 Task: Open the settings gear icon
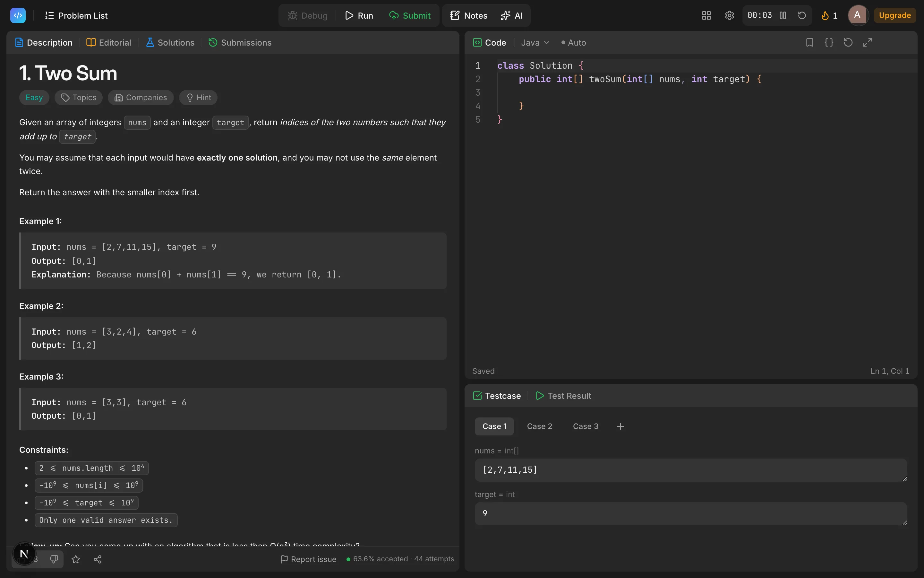729,15
